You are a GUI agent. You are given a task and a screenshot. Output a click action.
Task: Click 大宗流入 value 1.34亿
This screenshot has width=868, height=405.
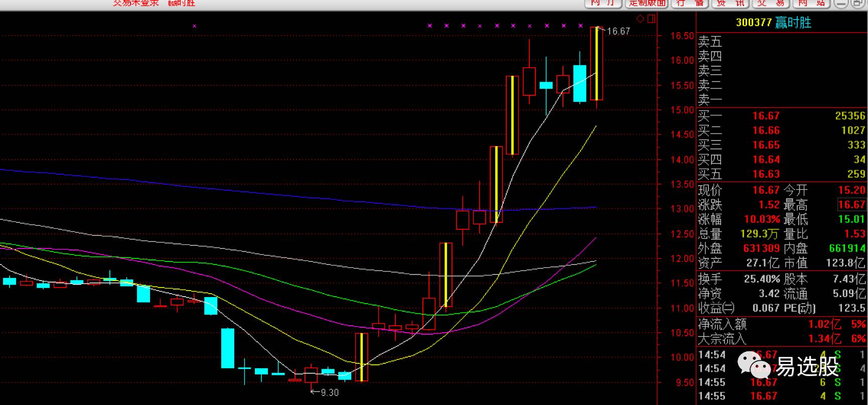824,339
